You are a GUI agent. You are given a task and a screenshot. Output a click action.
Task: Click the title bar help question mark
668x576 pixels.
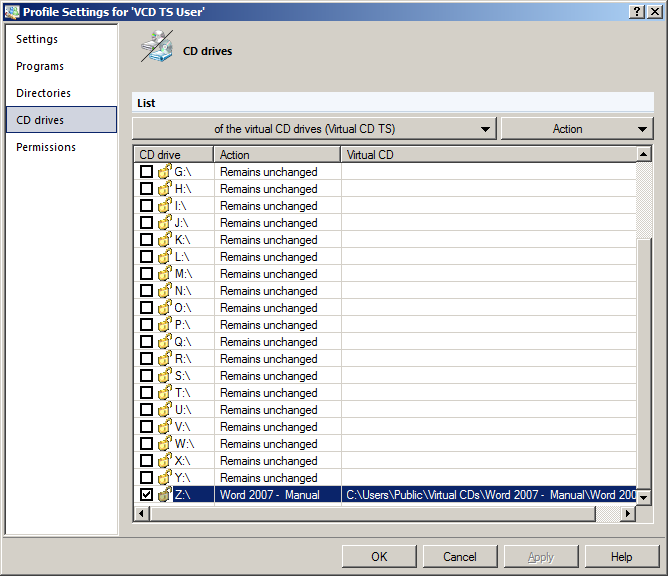(x=637, y=11)
